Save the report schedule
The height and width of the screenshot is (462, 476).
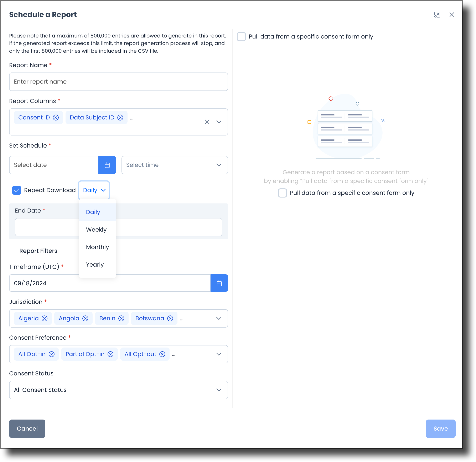tap(440, 428)
